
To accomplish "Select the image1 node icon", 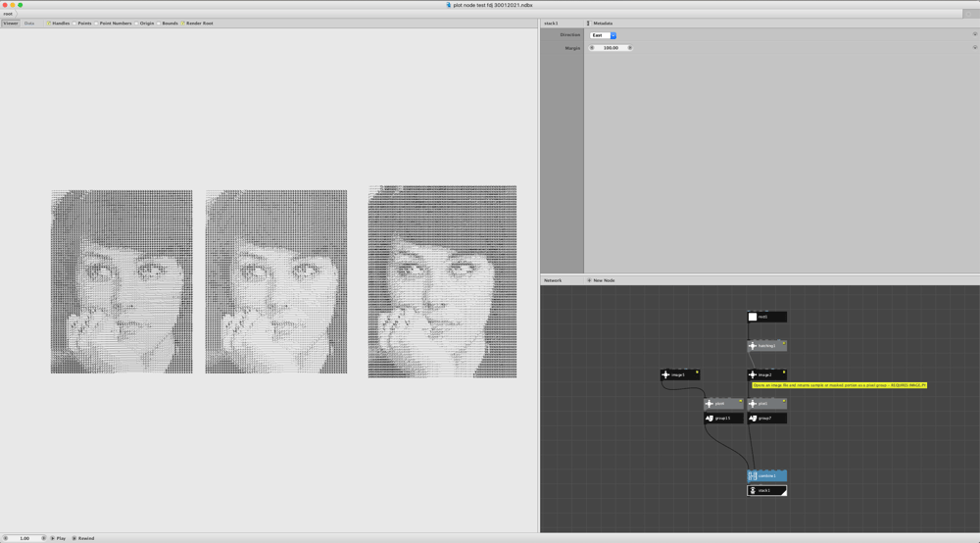I will tap(665, 375).
